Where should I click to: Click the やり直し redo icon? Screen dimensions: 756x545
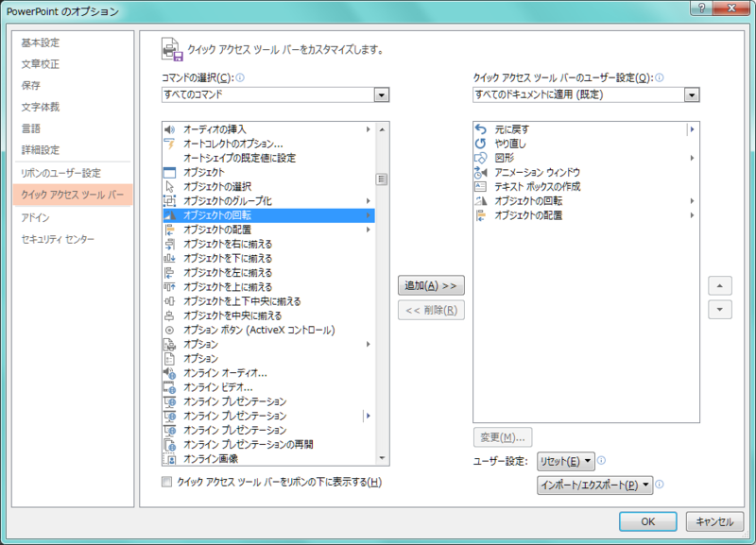coord(481,144)
